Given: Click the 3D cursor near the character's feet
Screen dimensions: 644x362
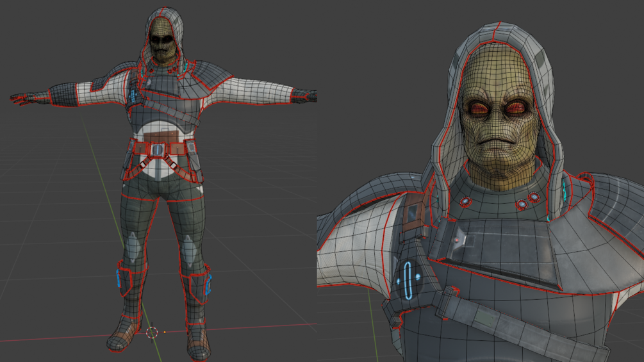Looking at the screenshot, I should (x=152, y=333).
